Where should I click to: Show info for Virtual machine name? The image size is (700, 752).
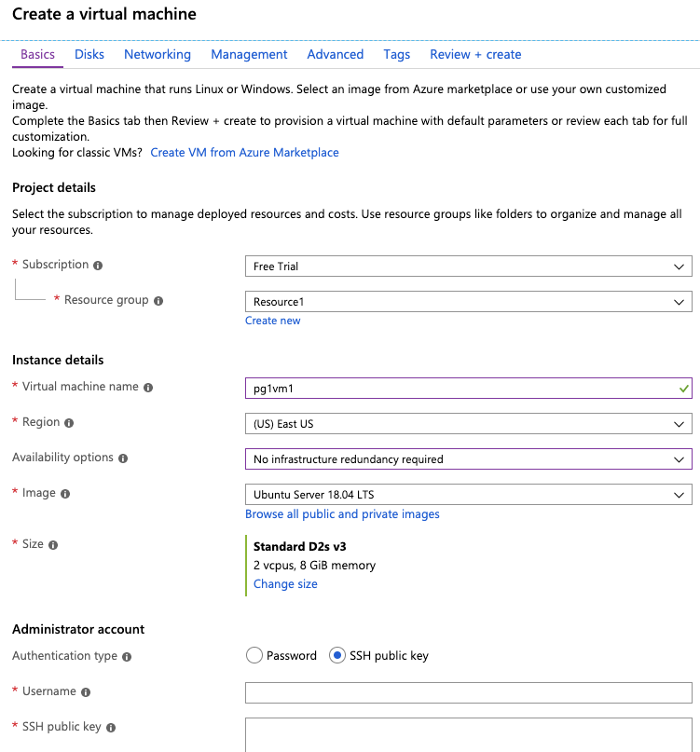click(148, 388)
